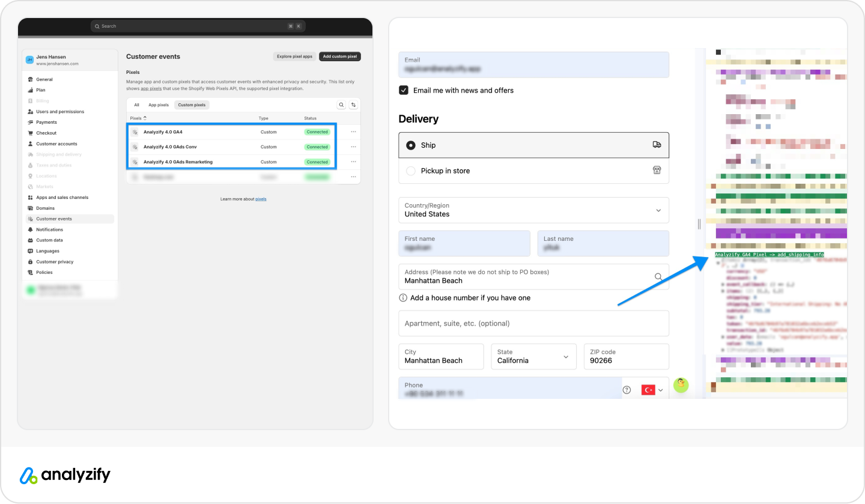Open Checkout in settings sidebar
Image resolution: width=865 pixels, height=504 pixels.
click(x=46, y=133)
